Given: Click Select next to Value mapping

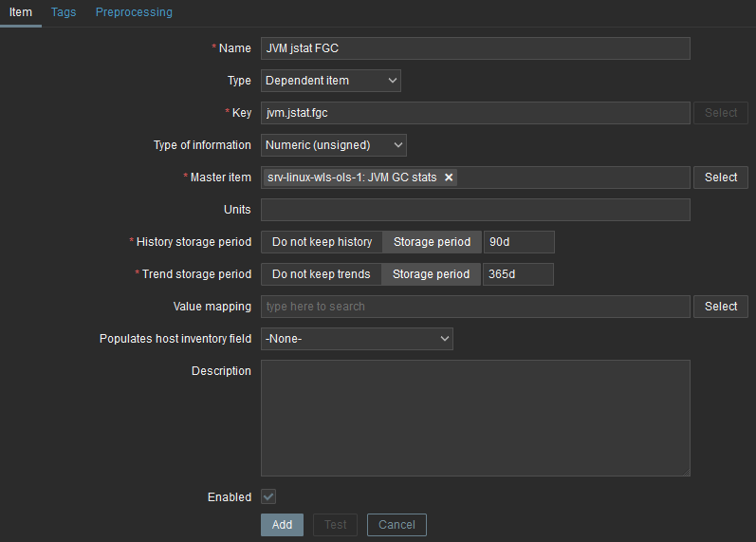Looking at the screenshot, I should tap(720, 307).
